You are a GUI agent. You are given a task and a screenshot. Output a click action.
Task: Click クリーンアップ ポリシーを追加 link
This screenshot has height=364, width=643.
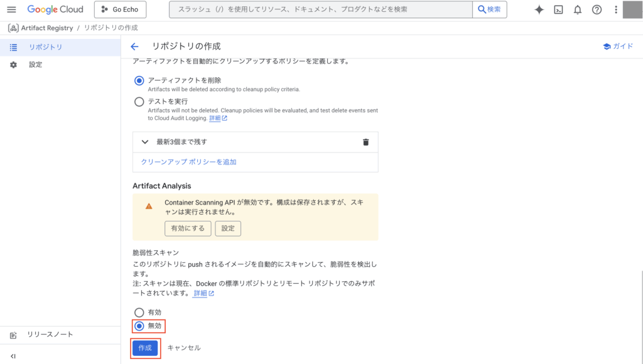tap(188, 162)
